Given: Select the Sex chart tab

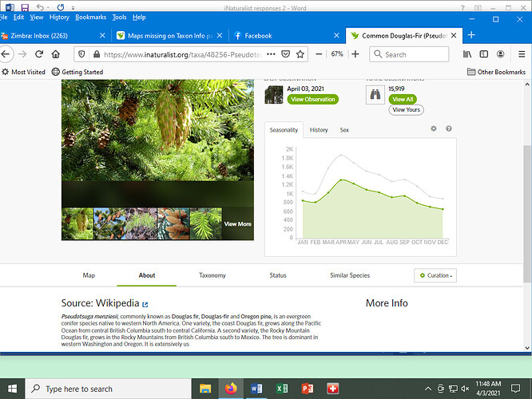Looking at the screenshot, I should coord(344,130).
